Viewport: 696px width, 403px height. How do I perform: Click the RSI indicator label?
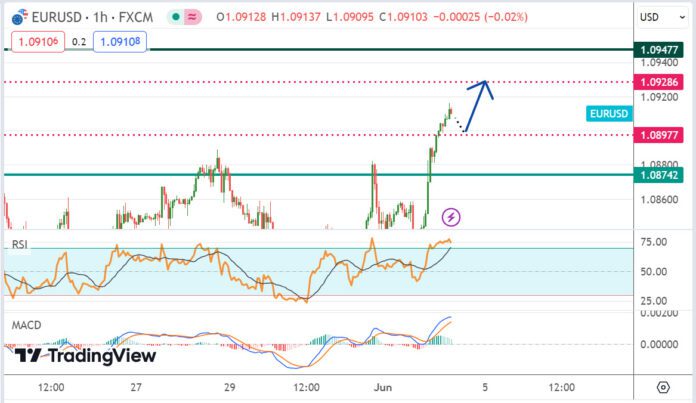point(20,245)
